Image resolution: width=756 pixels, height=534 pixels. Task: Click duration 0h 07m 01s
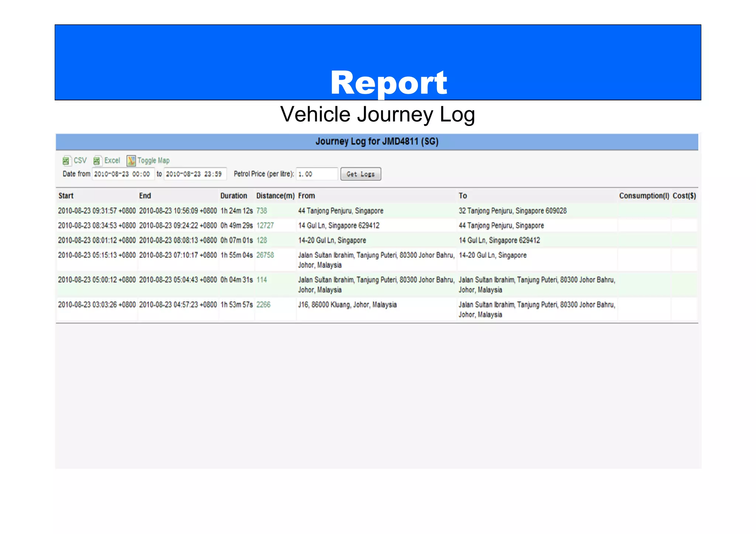pos(237,240)
